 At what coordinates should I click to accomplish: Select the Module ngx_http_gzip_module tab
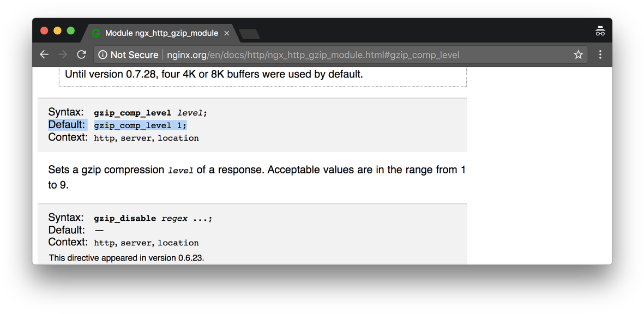tap(161, 33)
